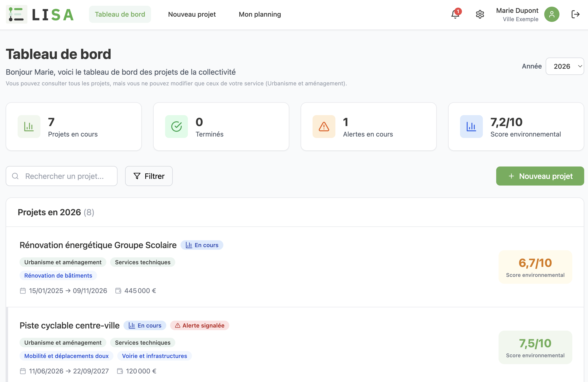This screenshot has width=588, height=382.
Task: Click the Voirie et infrastructures tag
Action: click(155, 356)
